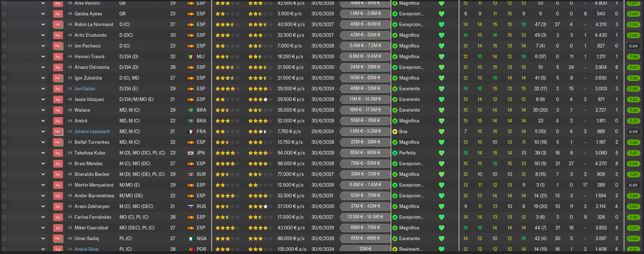Screen dimensions: 644x254
Task: Open Javi Galán's player profile link
Action: [85, 89]
